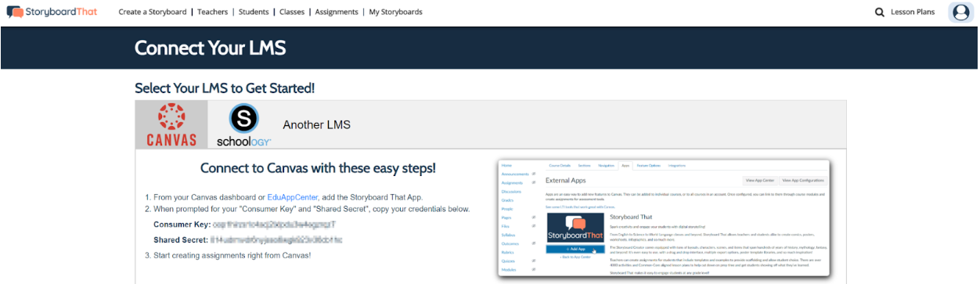The image size is (980, 284).
Task: Open My Storyboards menu item
Action: [x=395, y=12]
